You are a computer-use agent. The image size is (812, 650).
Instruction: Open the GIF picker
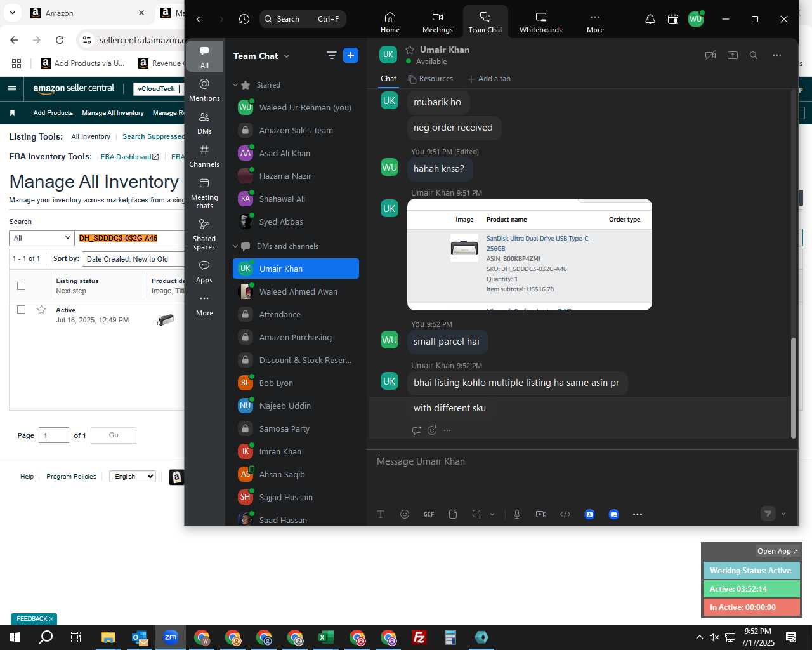pos(429,514)
